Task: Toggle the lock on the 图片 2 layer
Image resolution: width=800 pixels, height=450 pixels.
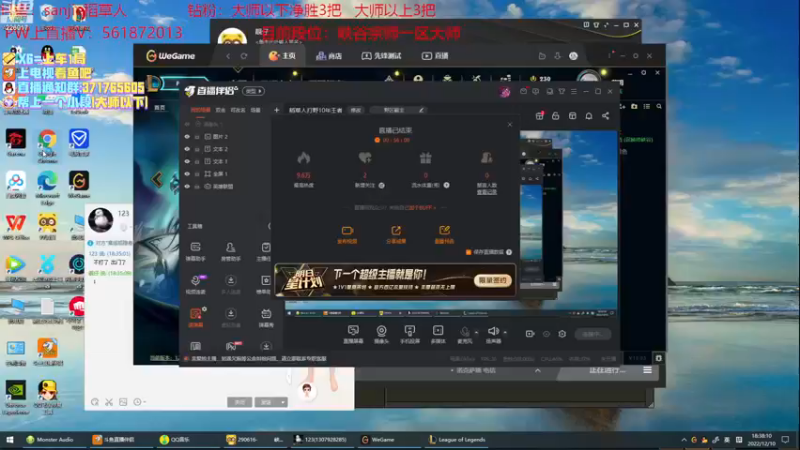Action: 197,137
